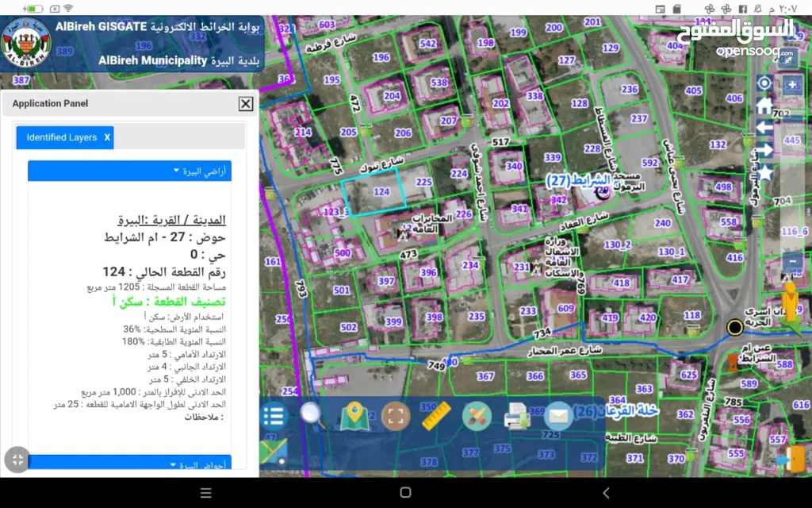Screen dimensions: 812x508
Task: Collapse the أراضي البيرة section header
Action: point(129,171)
